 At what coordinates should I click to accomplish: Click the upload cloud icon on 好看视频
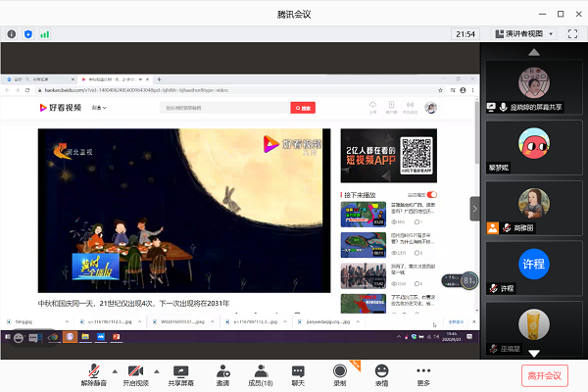tap(372, 107)
